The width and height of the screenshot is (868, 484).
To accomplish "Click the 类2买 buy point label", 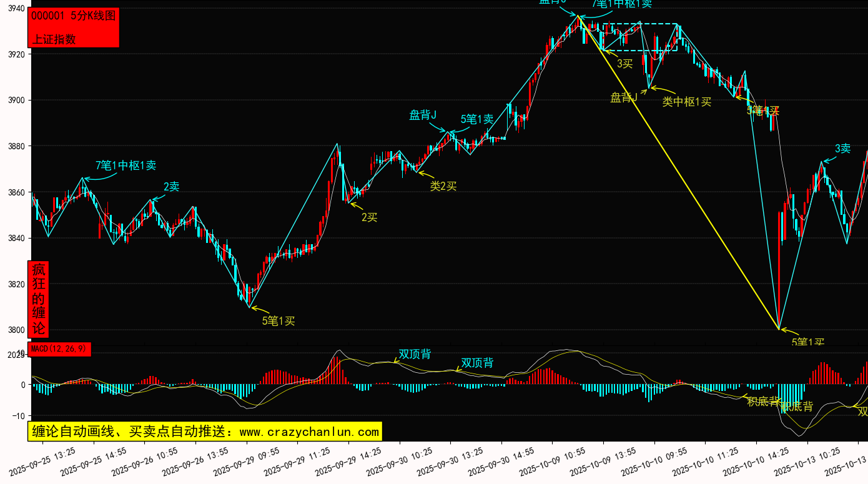I will tap(443, 185).
